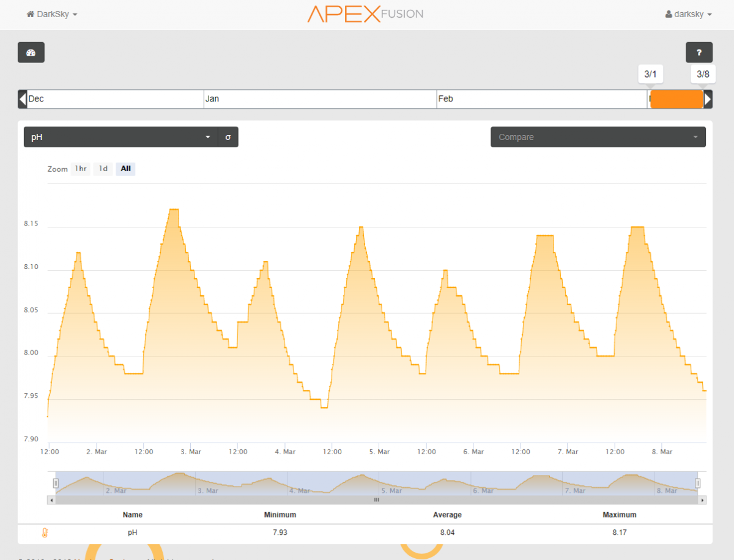Set chart zoom to 1hr
Viewport: 734px width, 560px height.
[x=81, y=169]
